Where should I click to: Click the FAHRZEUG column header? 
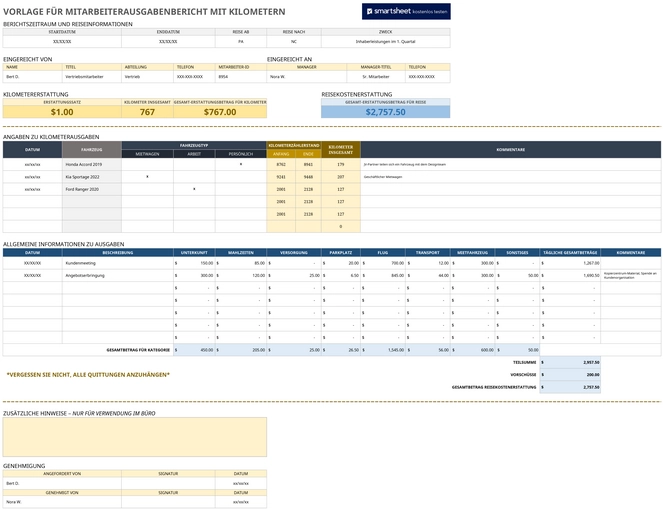point(92,150)
